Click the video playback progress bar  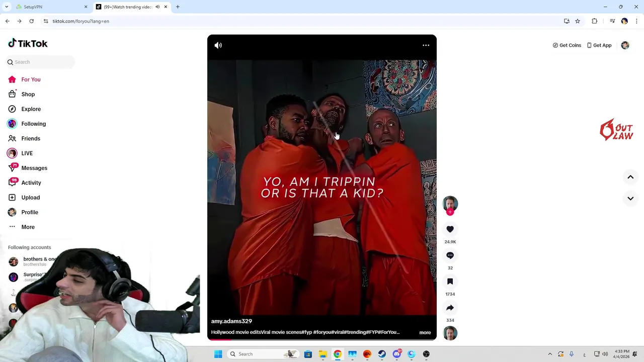pyautogui.click(x=322, y=339)
